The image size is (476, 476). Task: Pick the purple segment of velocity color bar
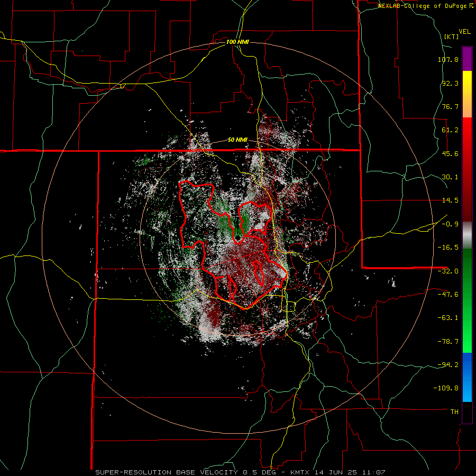pos(467,59)
